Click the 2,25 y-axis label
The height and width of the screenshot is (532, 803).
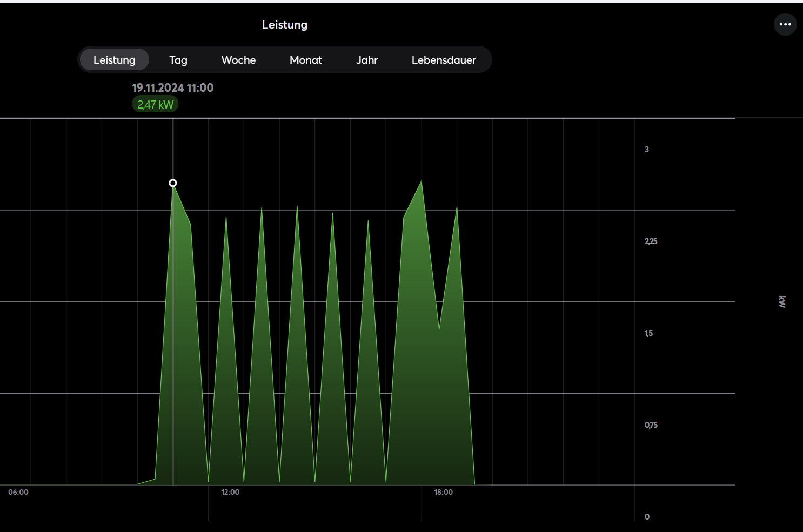click(x=651, y=241)
